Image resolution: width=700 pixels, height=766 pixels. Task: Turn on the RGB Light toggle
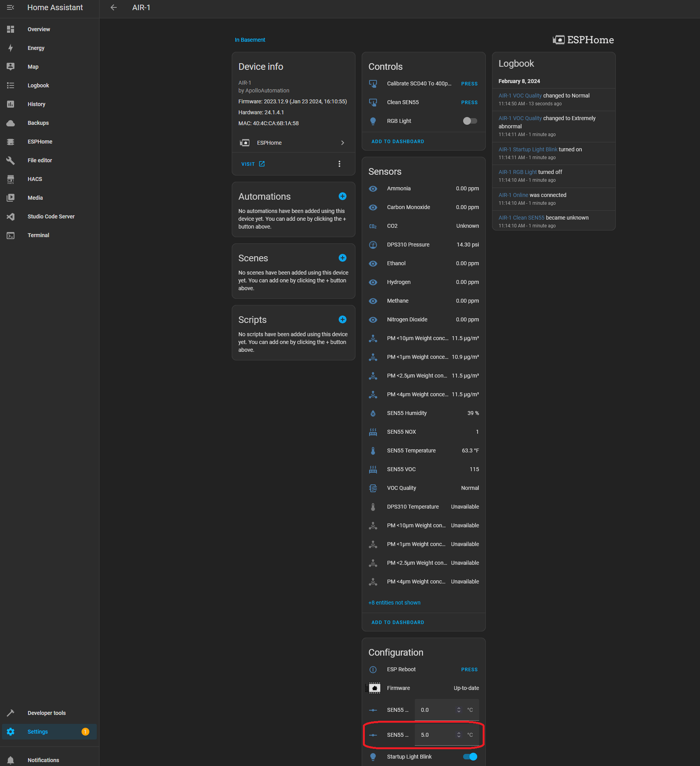click(470, 121)
